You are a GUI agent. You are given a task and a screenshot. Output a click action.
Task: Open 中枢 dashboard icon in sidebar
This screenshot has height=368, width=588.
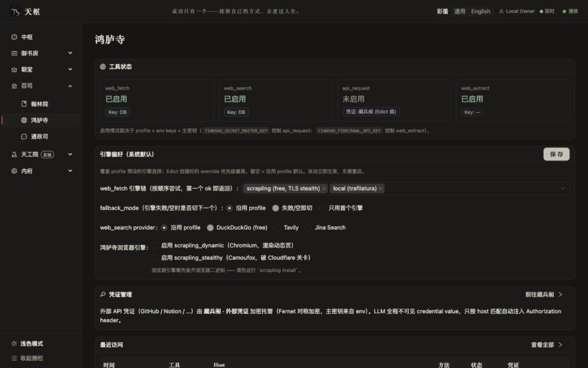click(14, 37)
